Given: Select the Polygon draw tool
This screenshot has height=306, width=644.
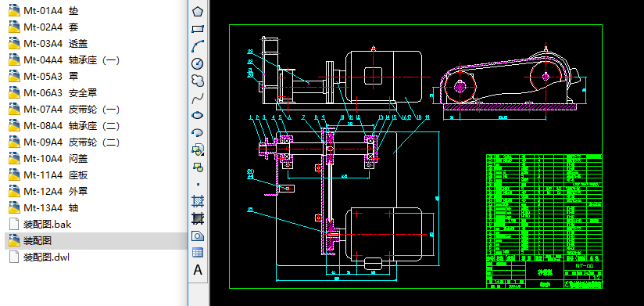Looking at the screenshot, I should click(x=198, y=12).
